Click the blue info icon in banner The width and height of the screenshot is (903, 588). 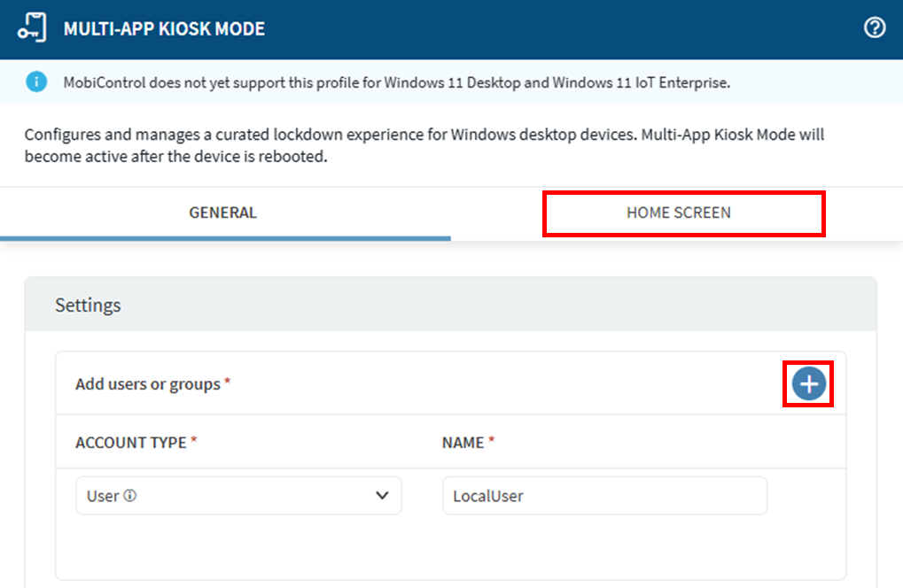pos(36,82)
